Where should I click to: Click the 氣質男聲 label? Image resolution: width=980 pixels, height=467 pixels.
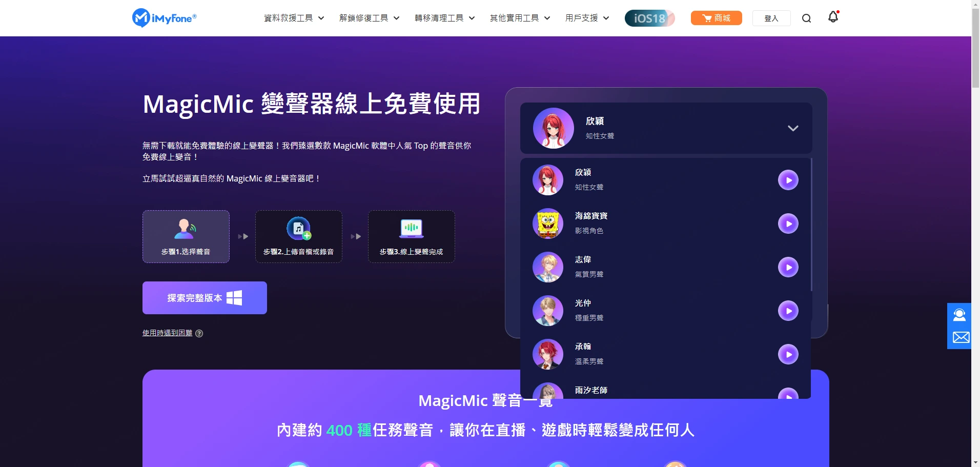click(x=589, y=274)
